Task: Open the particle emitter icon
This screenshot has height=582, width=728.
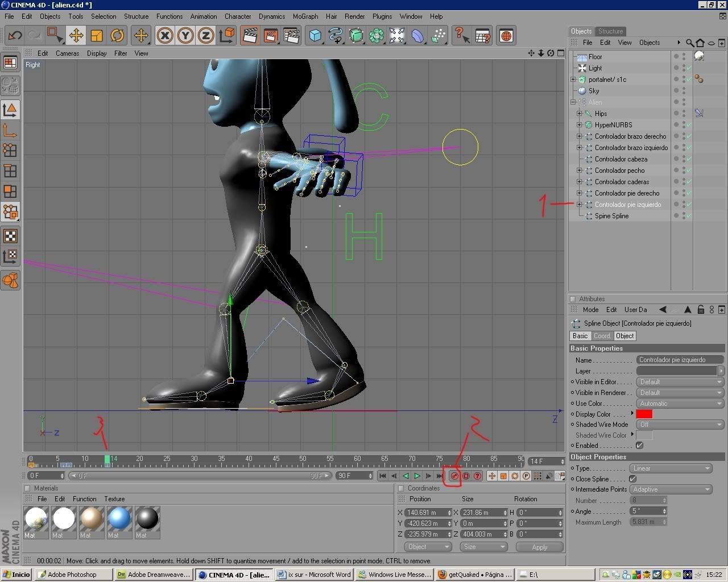Action: tap(438, 36)
